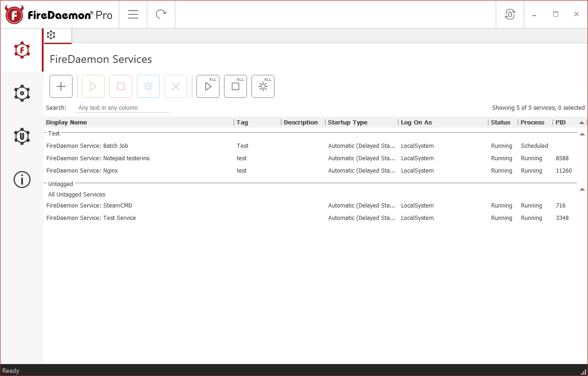Click the Ready status bar text
The image size is (588, 376).
[11, 370]
